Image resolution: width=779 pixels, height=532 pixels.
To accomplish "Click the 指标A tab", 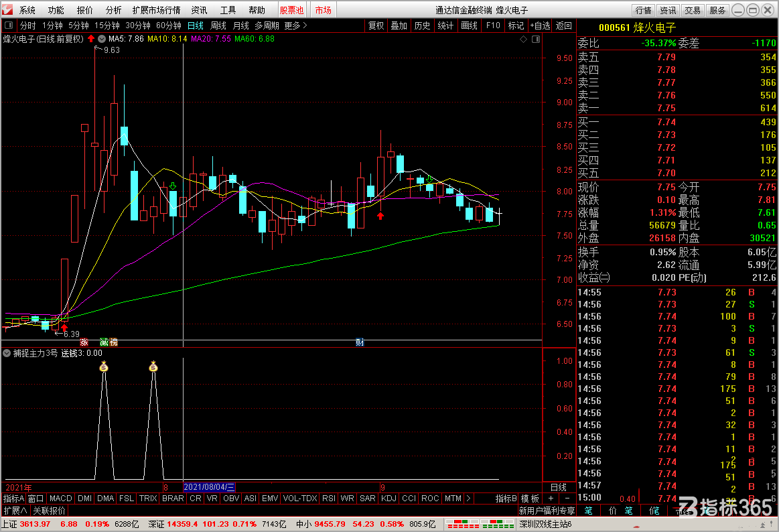I will point(13,498).
